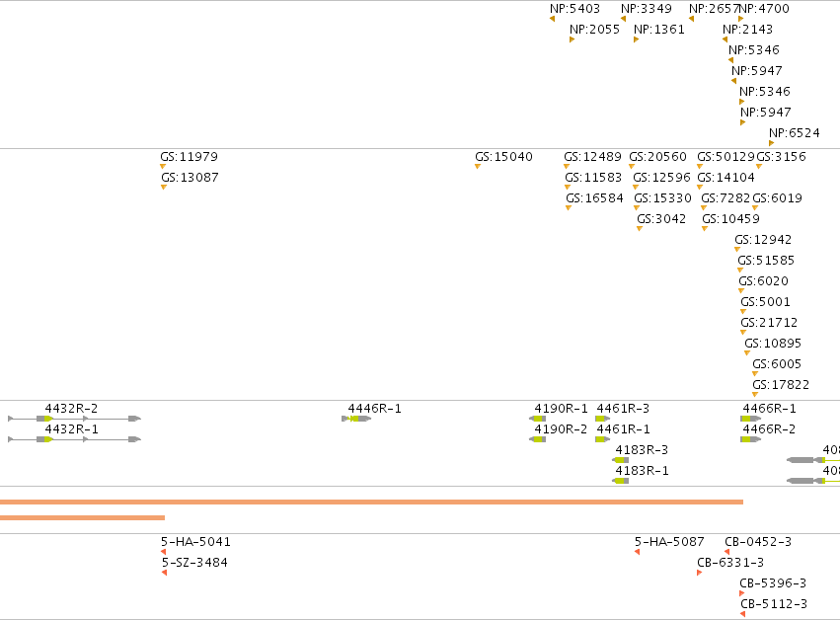This screenshot has width=840, height=620.
Task: Select the GS:17822 triangle marker
Action: [755, 394]
